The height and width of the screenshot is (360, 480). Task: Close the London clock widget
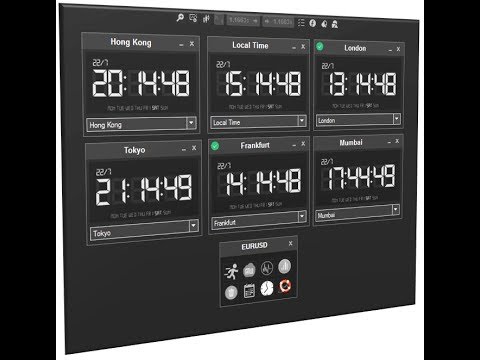pyautogui.click(x=398, y=49)
